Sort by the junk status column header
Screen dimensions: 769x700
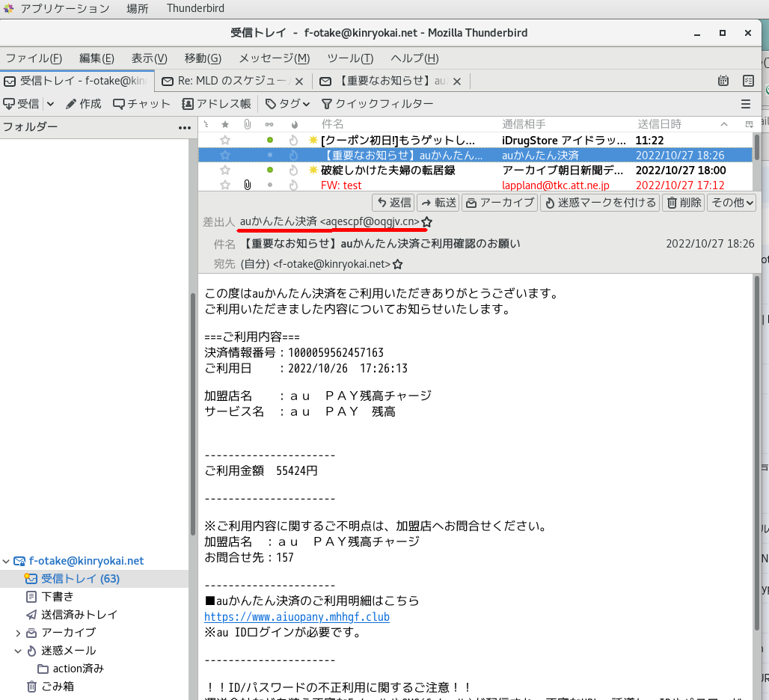click(x=294, y=124)
